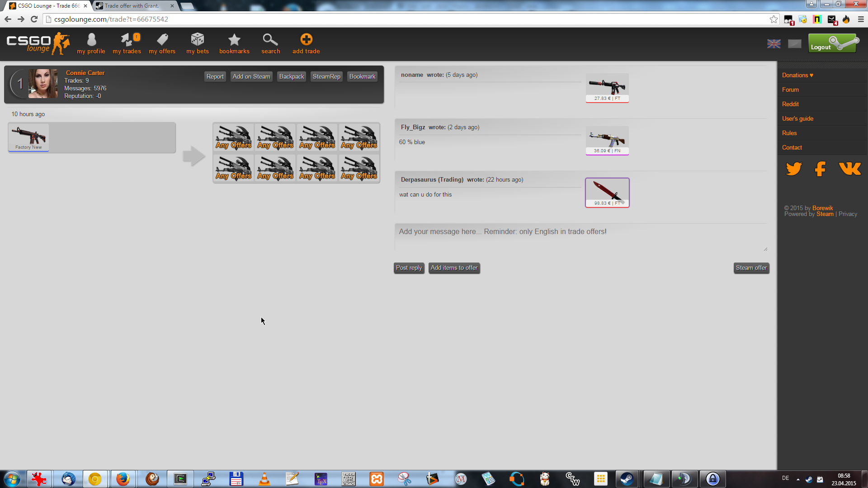Click the reply message text area

(580, 237)
